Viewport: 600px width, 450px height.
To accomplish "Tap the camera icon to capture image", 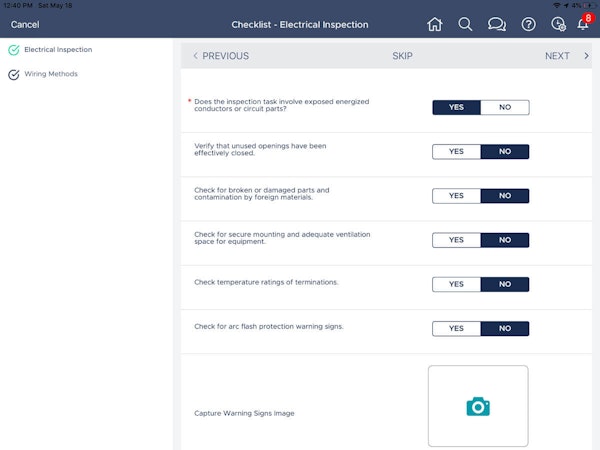I will click(x=478, y=406).
